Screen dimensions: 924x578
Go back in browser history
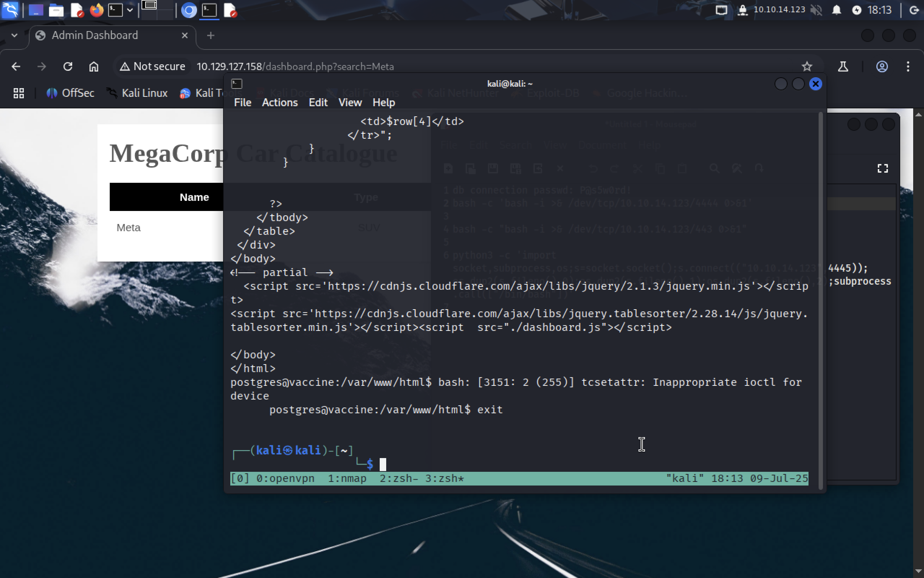pos(16,66)
